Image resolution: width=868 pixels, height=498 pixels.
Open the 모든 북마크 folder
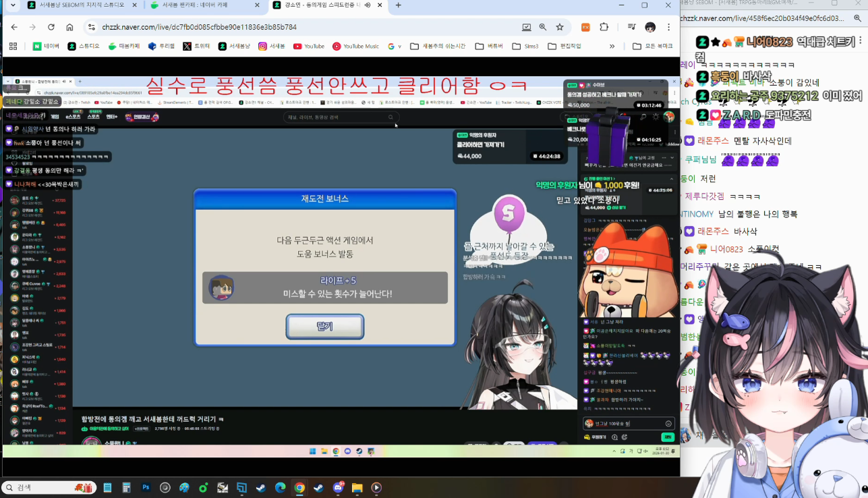click(x=652, y=46)
